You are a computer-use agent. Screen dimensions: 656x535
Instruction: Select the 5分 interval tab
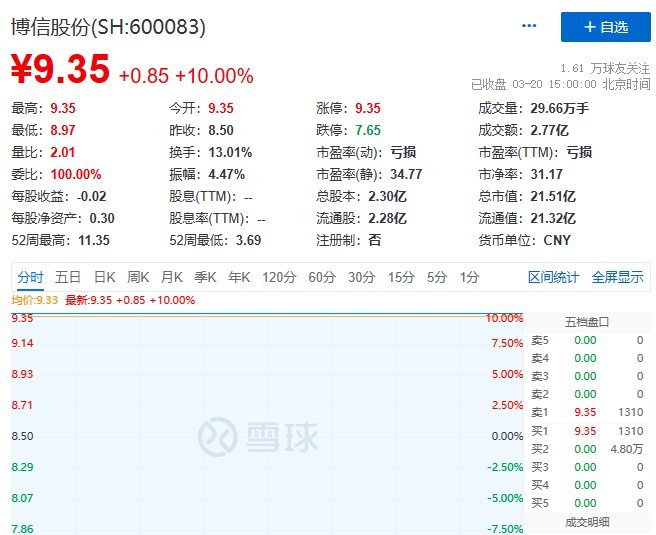point(437,277)
